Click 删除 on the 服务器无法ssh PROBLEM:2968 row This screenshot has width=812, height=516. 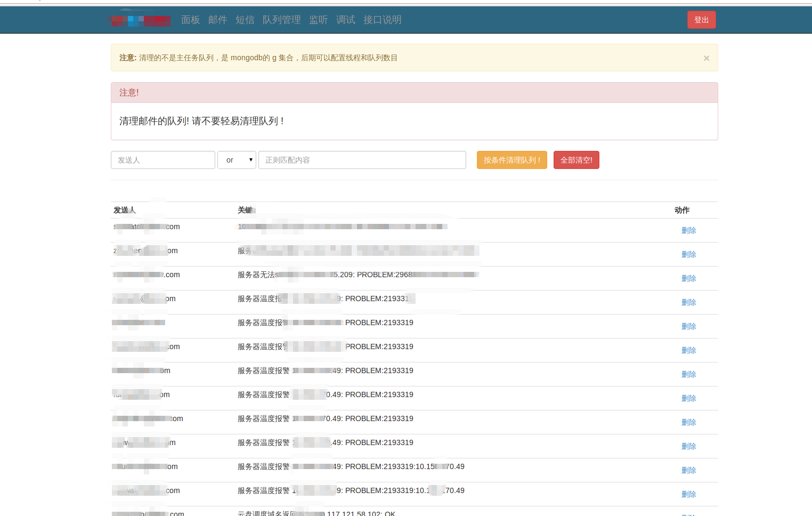[688, 278]
